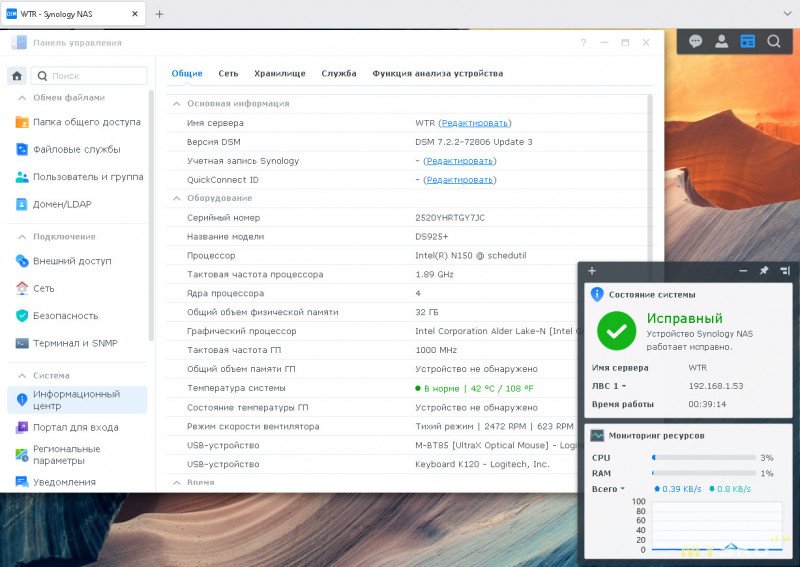The image size is (800, 567).
Task: Click the Поиск search field
Action: tap(89, 76)
